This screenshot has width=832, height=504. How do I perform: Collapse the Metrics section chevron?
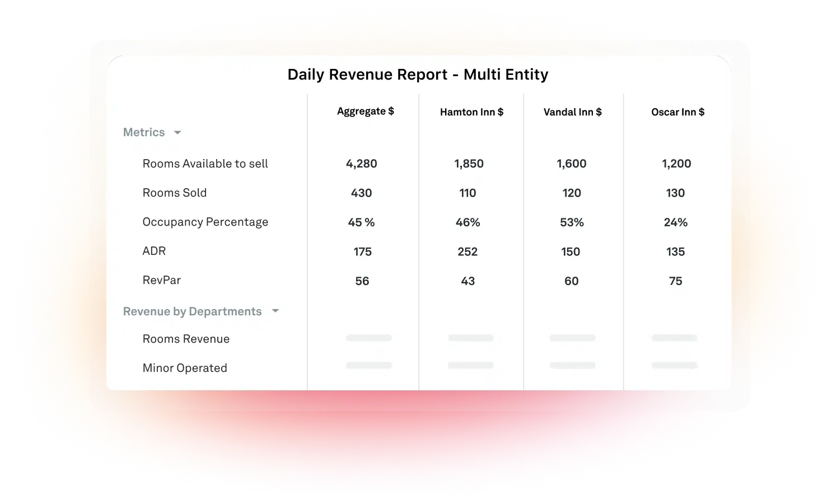coord(177,132)
